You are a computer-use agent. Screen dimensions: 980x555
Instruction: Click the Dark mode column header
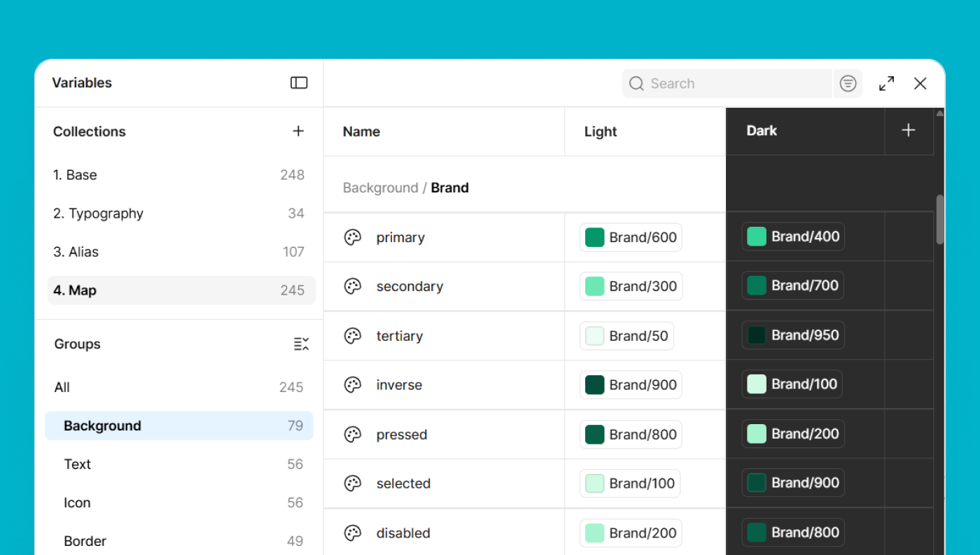[762, 131]
